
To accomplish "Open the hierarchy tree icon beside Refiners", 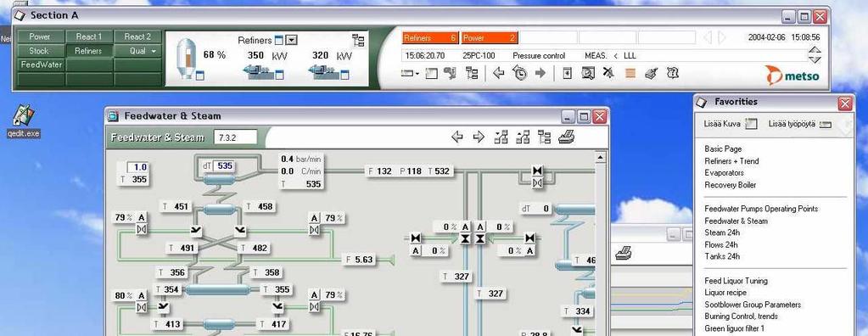I will point(358,40).
